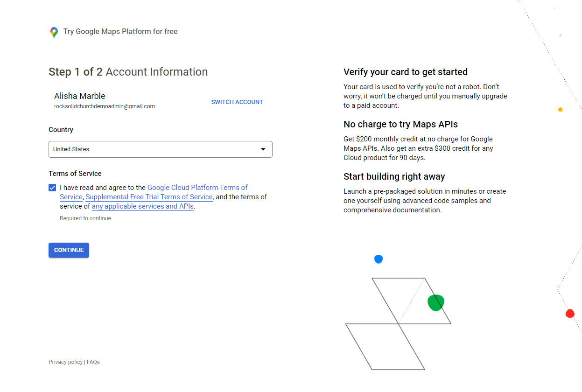
Task: Click the Google Maps pin logo
Action: [x=54, y=32]
